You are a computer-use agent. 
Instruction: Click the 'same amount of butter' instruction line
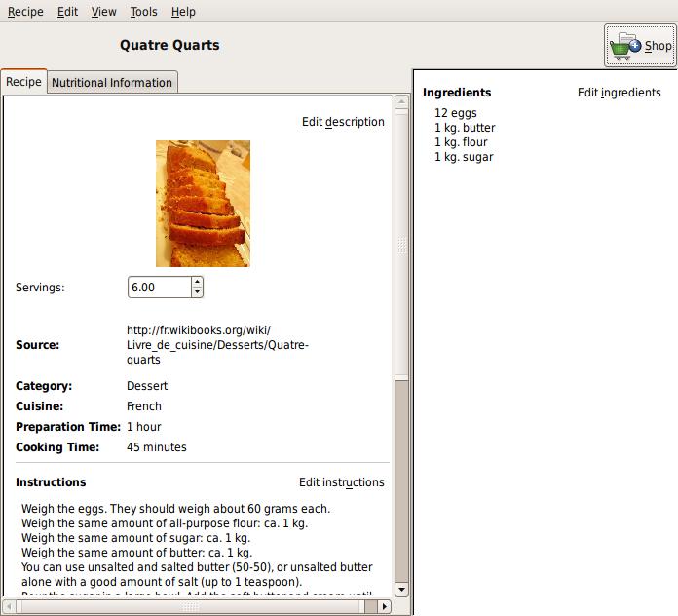pos(136,553)
